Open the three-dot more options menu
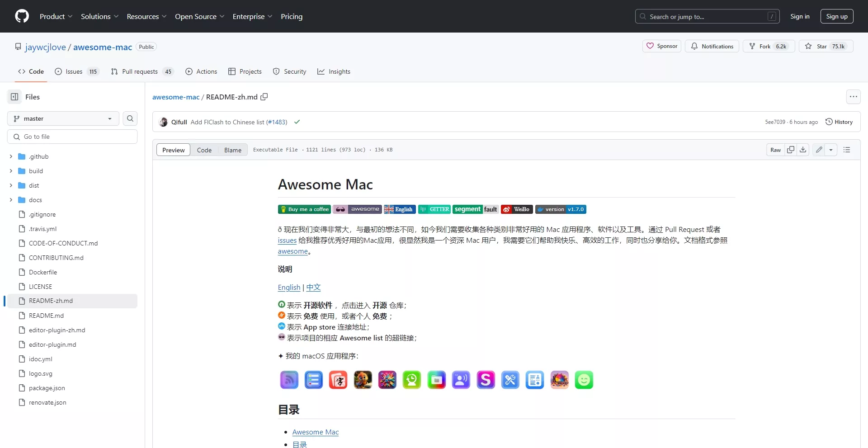868x448 pixels. [x=853, y=97]
